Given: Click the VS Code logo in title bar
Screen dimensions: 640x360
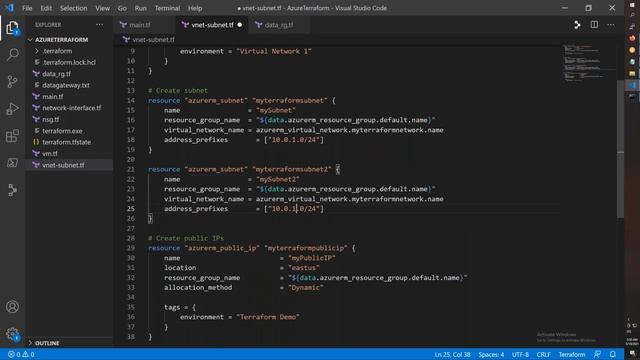Looking at the screenshot, I should click(x=9, y=8).
